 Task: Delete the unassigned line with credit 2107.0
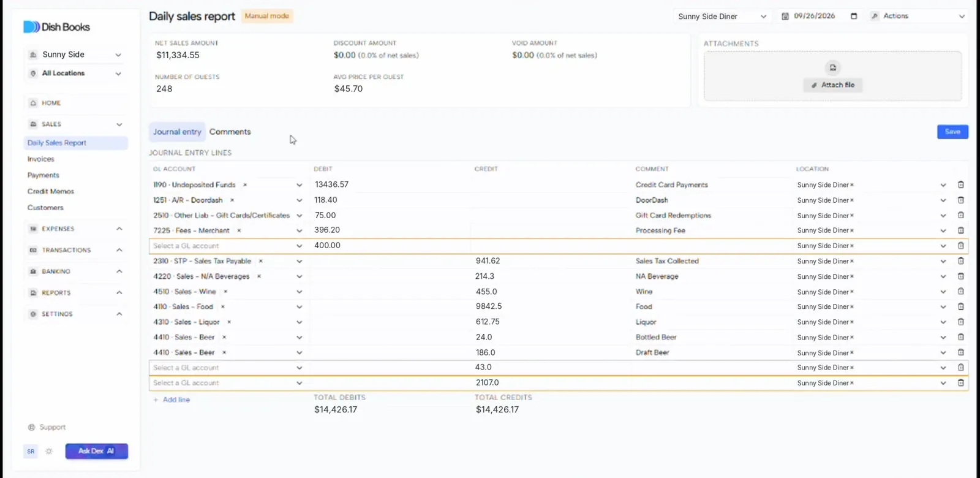pos(960,383)
